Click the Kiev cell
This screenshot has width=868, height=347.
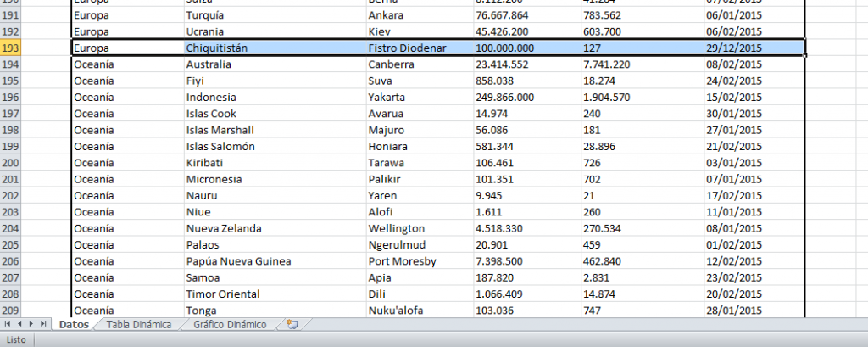pos(420,31)
